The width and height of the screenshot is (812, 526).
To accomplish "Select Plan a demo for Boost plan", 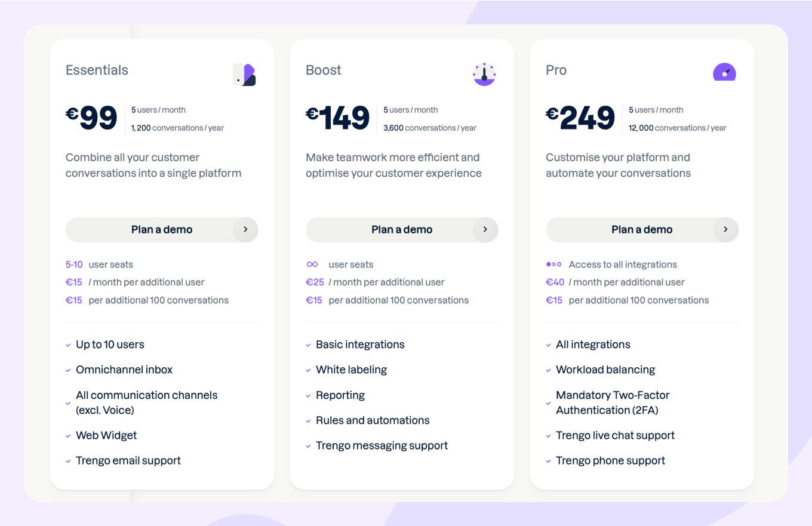I will (x=402, y=230).
